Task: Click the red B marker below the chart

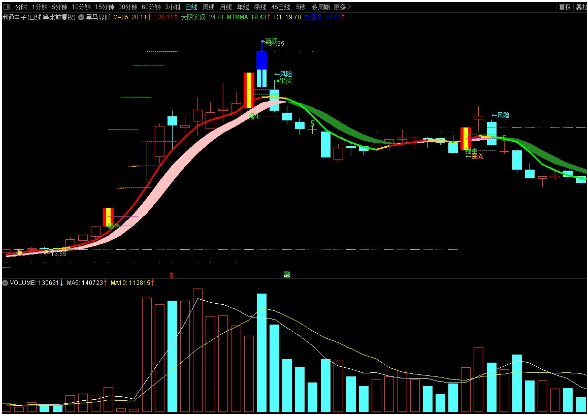Action: coord(171,275)
